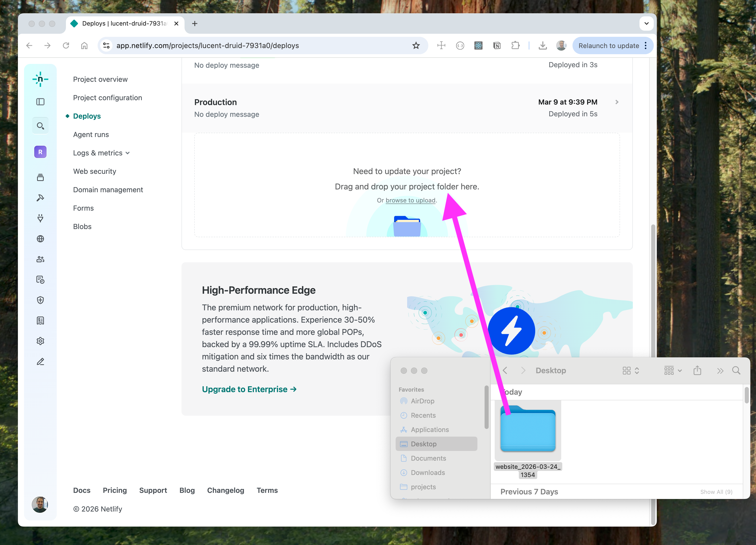This screenshot has height=545, width=756.
Task: Open the shield security icon in the sidebar
Action: 40,300
